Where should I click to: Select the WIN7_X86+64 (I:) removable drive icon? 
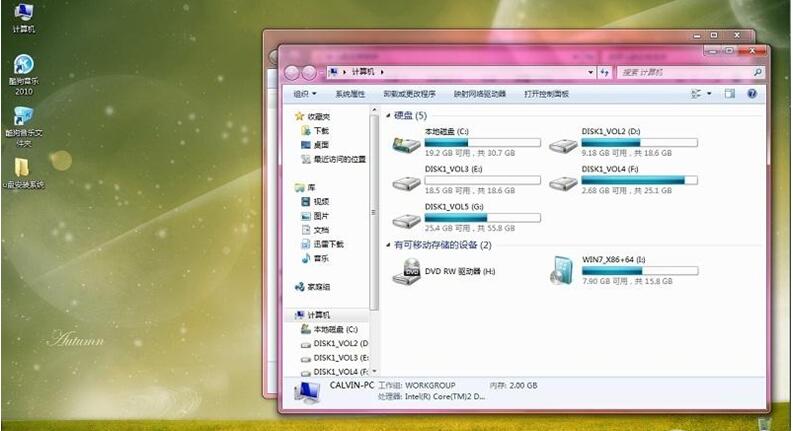click(x=562, y=271)
